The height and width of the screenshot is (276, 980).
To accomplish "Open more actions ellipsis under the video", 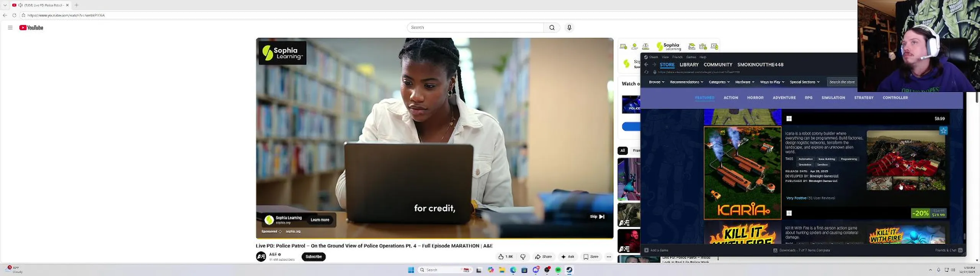I will click(609, 257).
